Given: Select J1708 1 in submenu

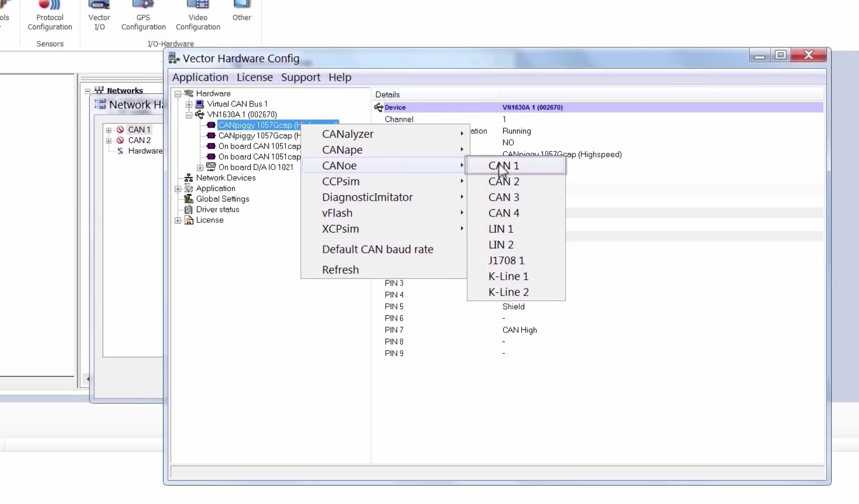Looking at the screenshot, I should [516, 260].
